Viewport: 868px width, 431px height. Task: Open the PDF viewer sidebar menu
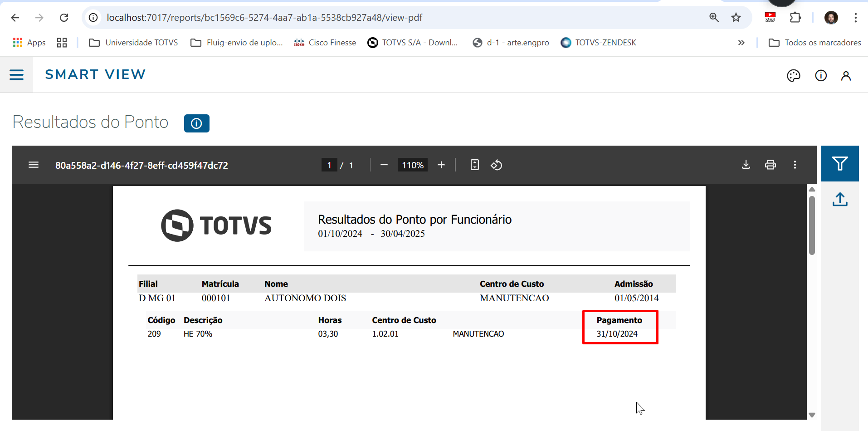pyautogui.click(x=34, y=165)
